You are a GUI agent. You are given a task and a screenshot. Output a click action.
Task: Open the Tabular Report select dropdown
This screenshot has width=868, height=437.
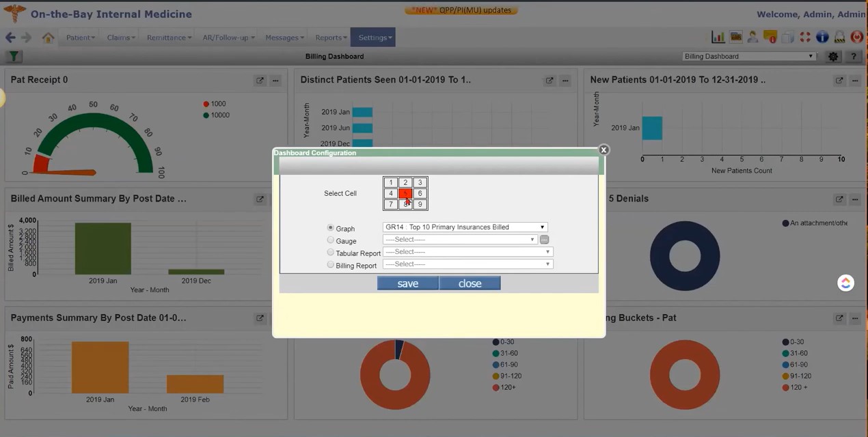click(547, 251)
